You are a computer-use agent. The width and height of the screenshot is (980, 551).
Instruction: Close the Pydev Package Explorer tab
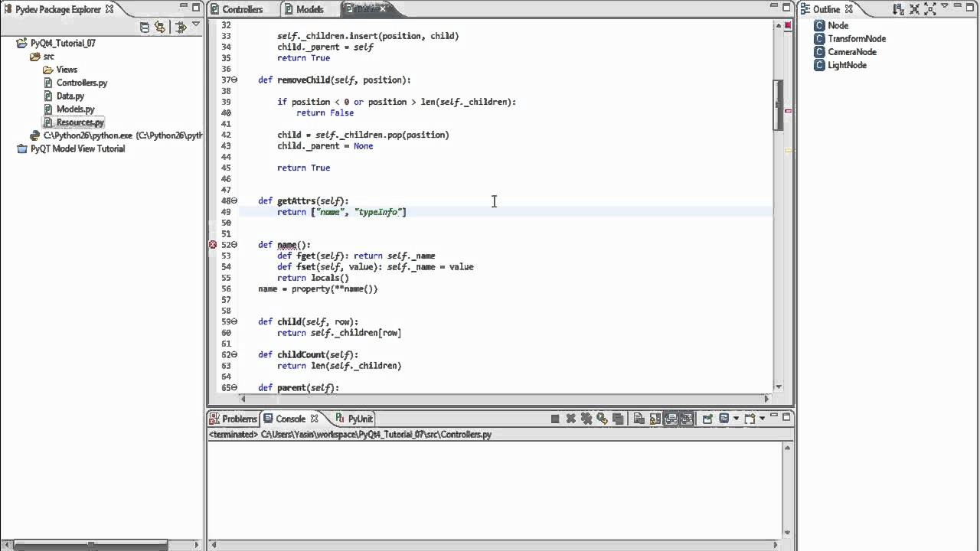click(x=109, y=9)
